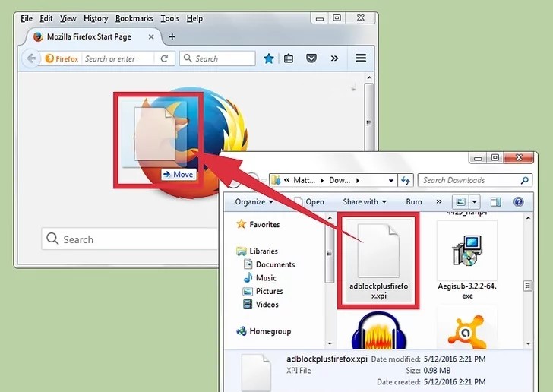This screenshot has width=553, height=392.
Task: Select Libraries in navigation pane
Action: (258, 251)
